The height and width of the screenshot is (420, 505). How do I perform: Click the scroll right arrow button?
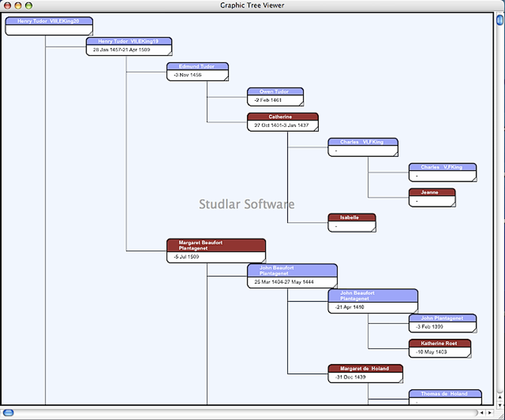coord(490,413)
